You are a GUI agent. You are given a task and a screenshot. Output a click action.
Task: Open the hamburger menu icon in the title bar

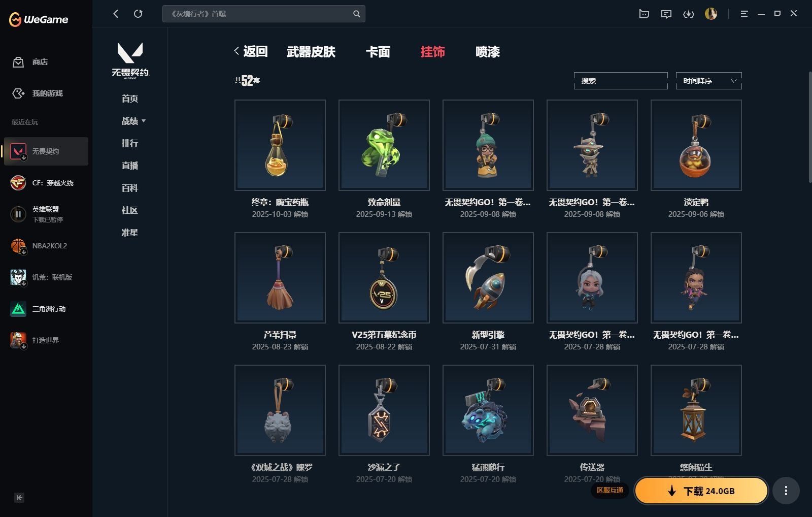pos(744,14)
